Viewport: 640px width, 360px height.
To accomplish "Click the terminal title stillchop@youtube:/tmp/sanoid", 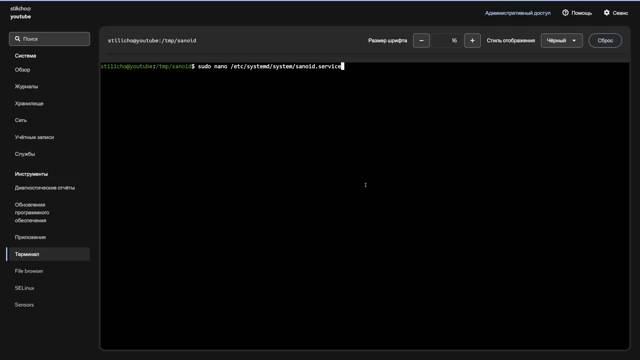I will [x=152, y=40].
